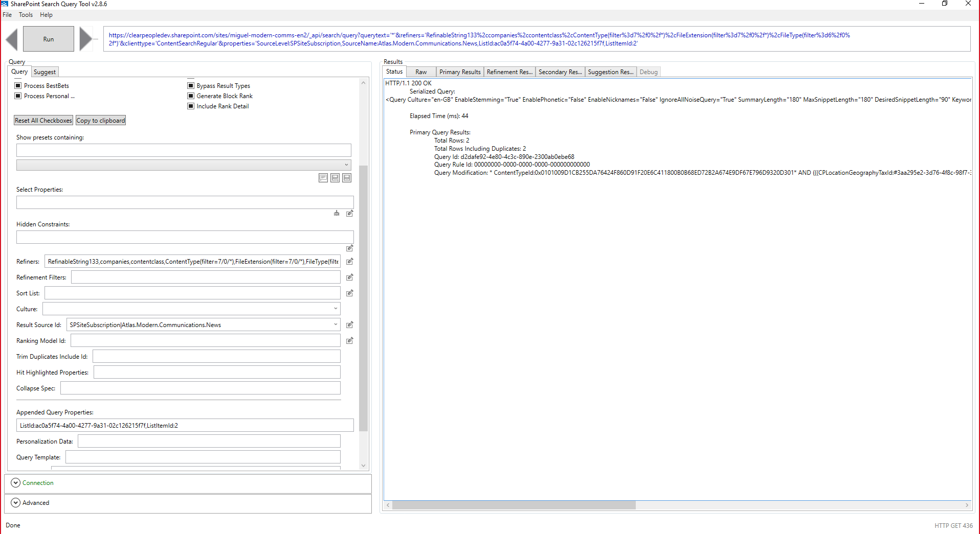Toggle the Generate Block Rank checkbox
Screen dimensions: 980x534
[191, 96]
